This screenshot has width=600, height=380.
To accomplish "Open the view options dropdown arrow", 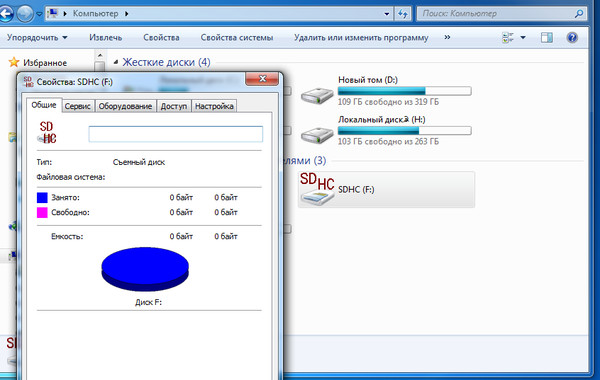I will [x=523, y=38].
